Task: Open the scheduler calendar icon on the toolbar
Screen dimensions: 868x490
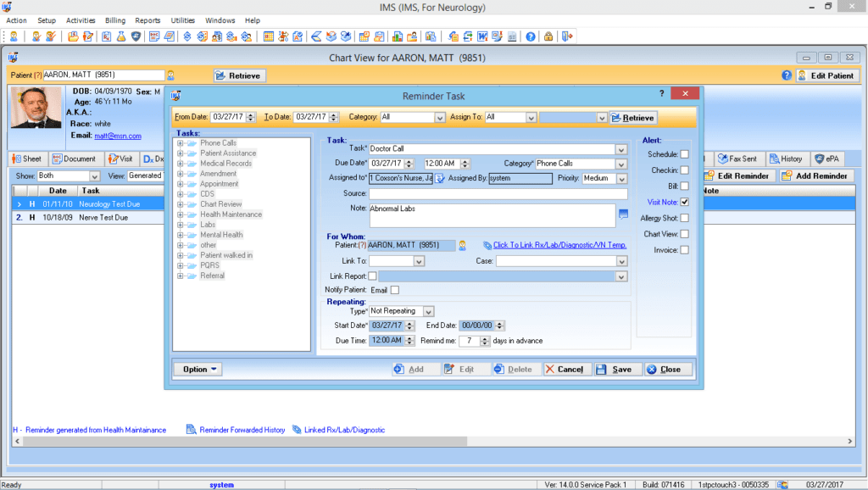Action: (267, 36)
